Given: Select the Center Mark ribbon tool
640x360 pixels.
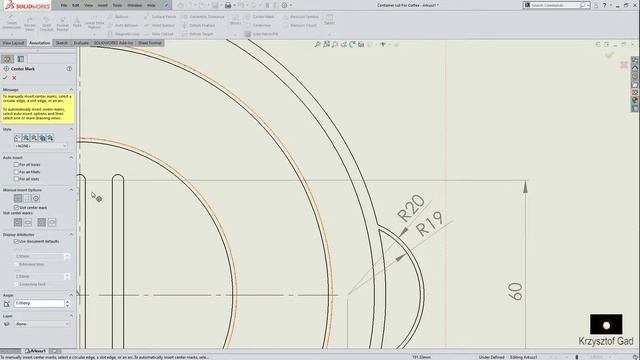Looking at the screenshot, I should 260,17.
